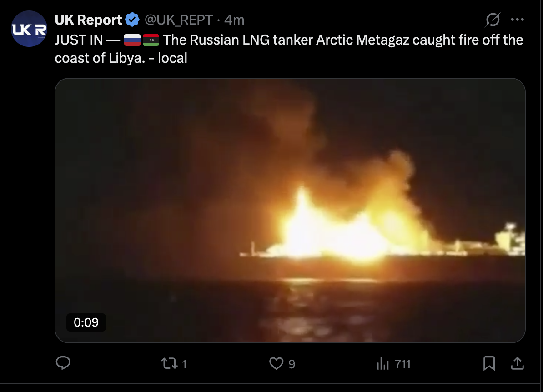The height and width of the screenshot is (392, 543).
Task: Share the post via upload arrow icon
Action: tap(518, 363)
